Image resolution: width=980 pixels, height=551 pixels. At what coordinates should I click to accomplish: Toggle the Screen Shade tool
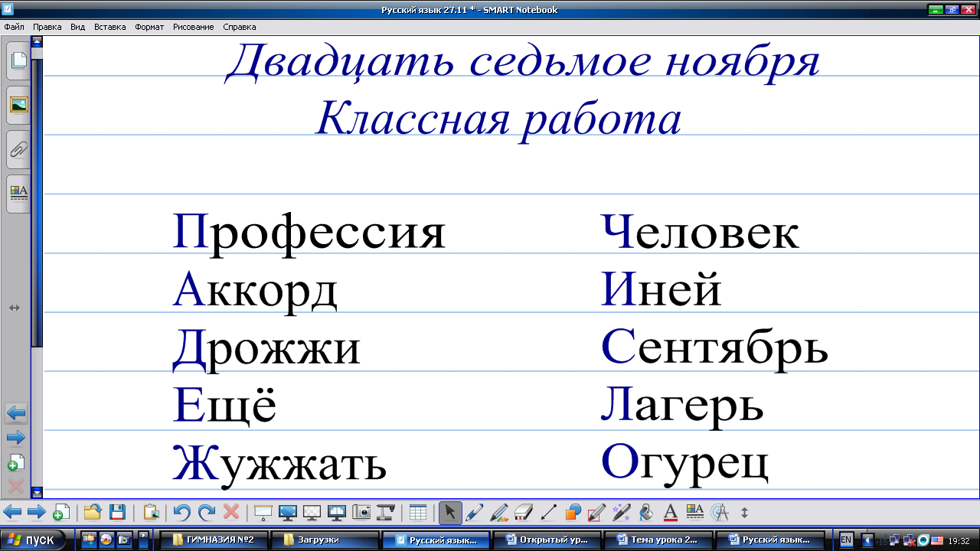(263, 512)
